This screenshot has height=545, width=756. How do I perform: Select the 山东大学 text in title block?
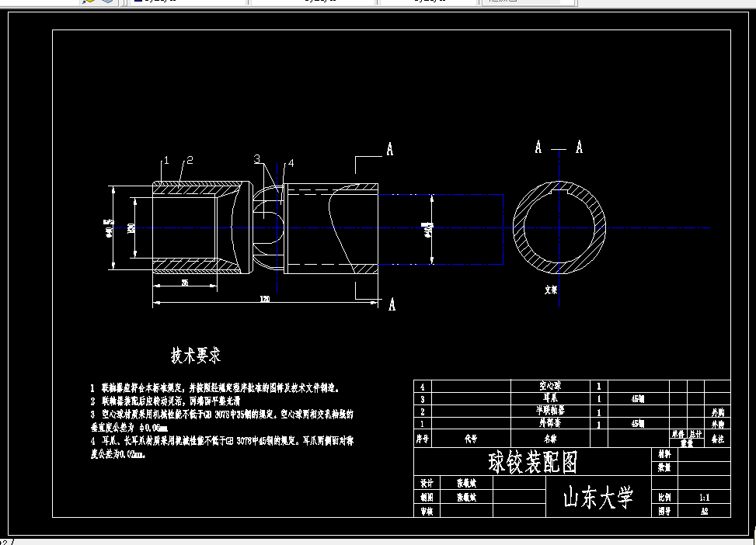pyautogui.click(x=597, y=498)
